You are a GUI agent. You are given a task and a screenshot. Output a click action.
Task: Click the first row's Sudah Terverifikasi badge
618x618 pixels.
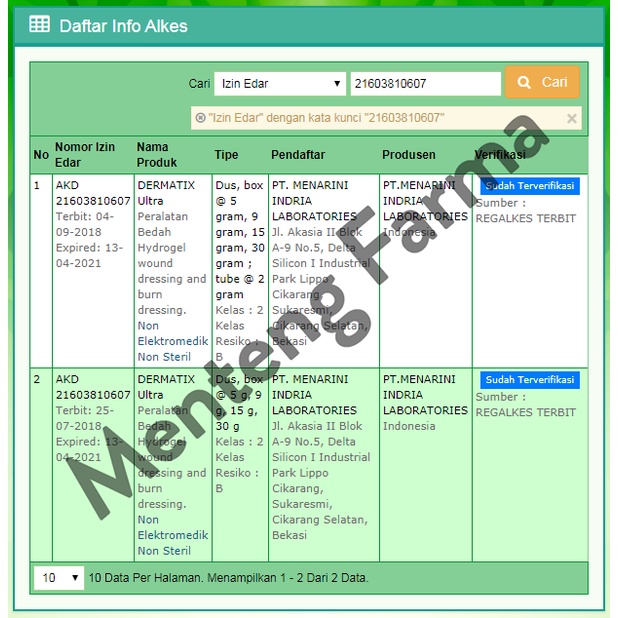point(529,186)
